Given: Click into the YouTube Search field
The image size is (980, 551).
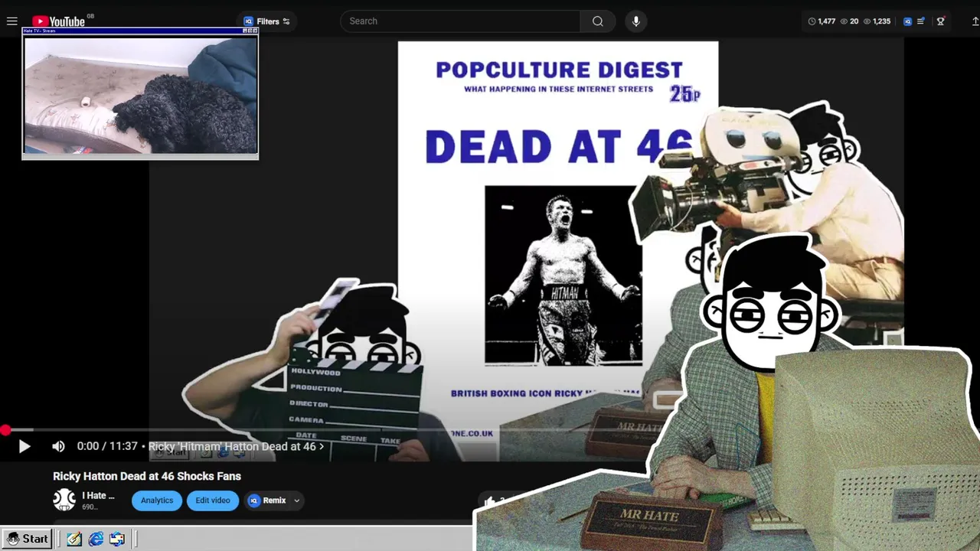Looking at the screenshot, I should tap(460, 21).
